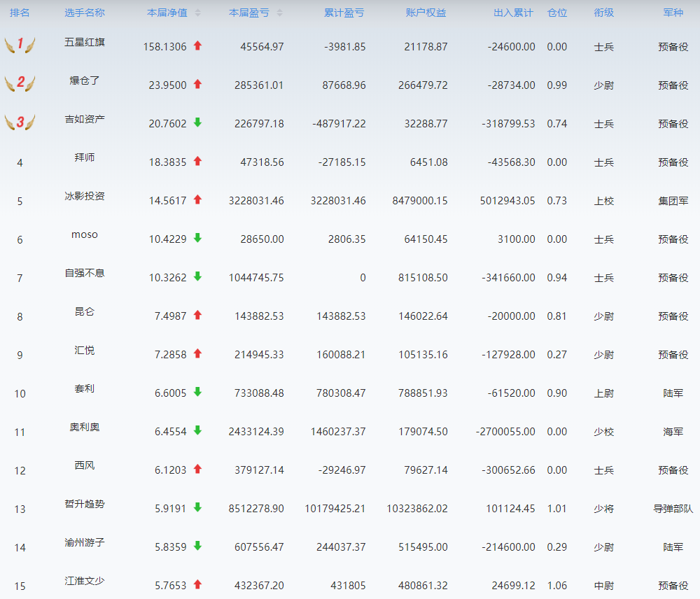The width and height of the screenshot is (700, 599).
Task: Select equity value 8479000.15
Action: point(419,201)
